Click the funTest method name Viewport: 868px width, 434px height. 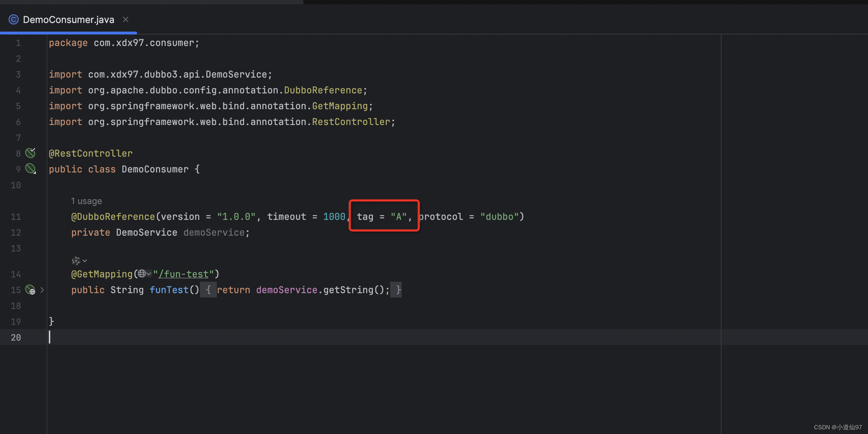pos(169,290)
